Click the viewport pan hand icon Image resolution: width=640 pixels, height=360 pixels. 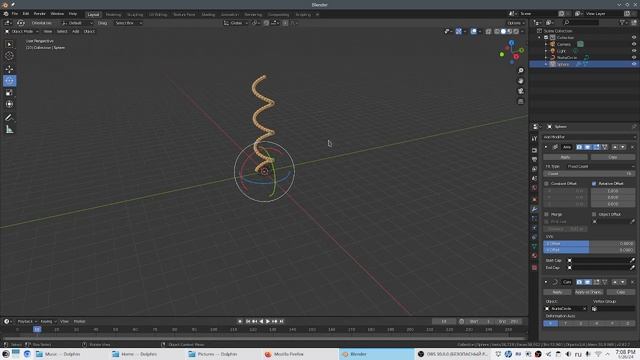521,81
